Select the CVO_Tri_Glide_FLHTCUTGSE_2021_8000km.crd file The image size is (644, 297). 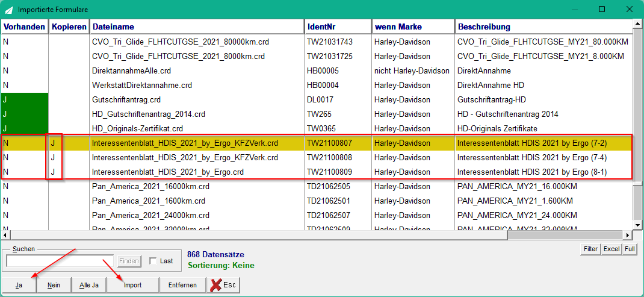click(x=178, y=56)
